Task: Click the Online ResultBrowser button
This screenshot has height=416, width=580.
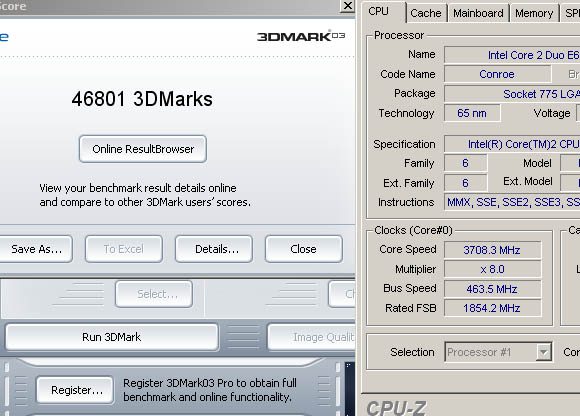Action: (x=143, y=149)
